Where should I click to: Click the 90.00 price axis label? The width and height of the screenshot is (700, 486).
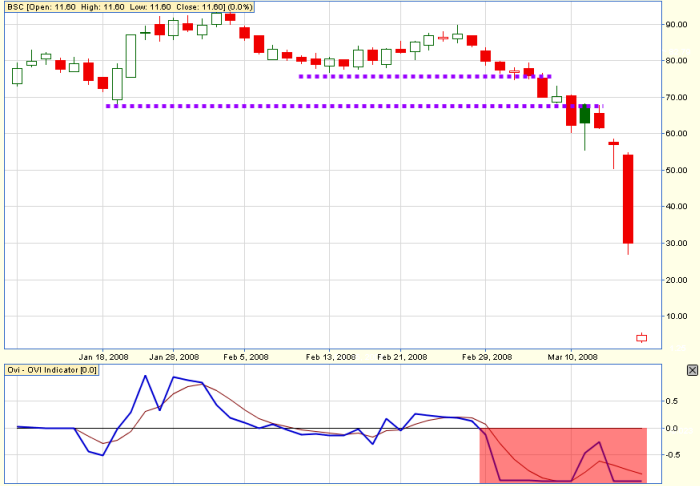tap(675, 25)
